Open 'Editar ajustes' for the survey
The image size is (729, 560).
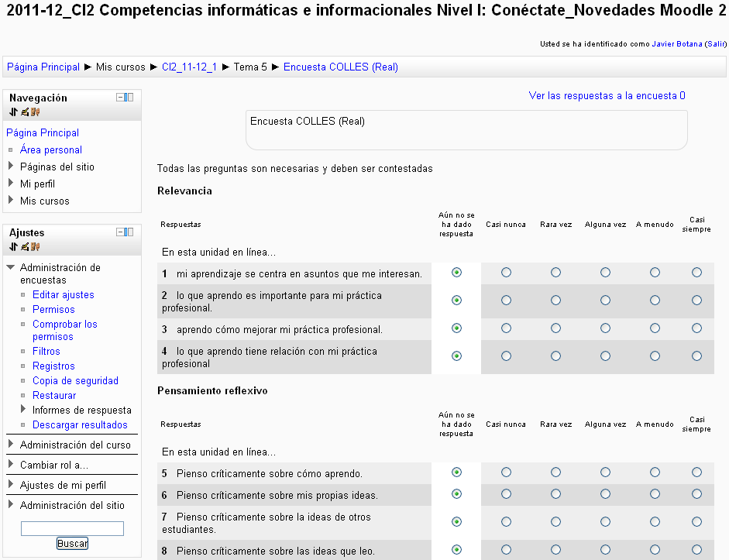point(64,294)
